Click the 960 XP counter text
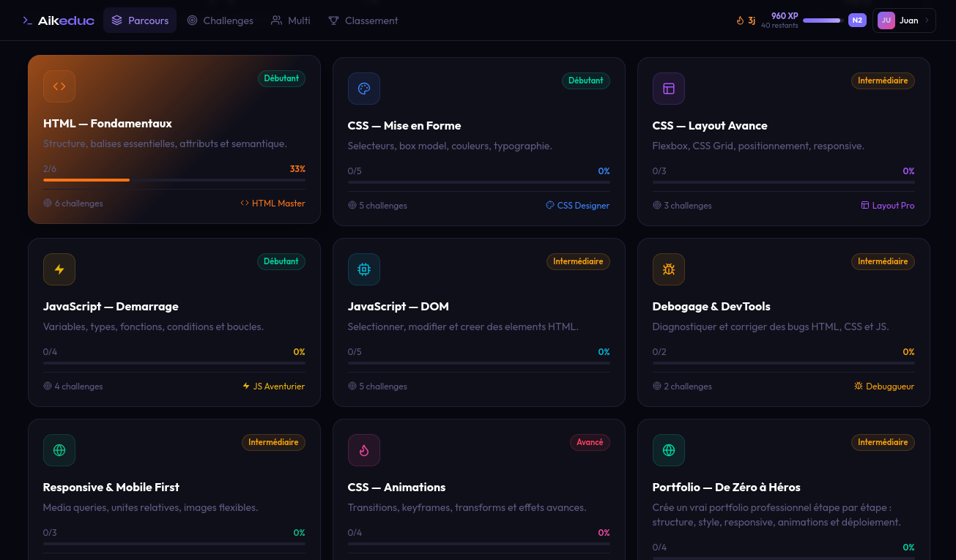This screenshot has height=560, width=956. (x=785, y=15)
